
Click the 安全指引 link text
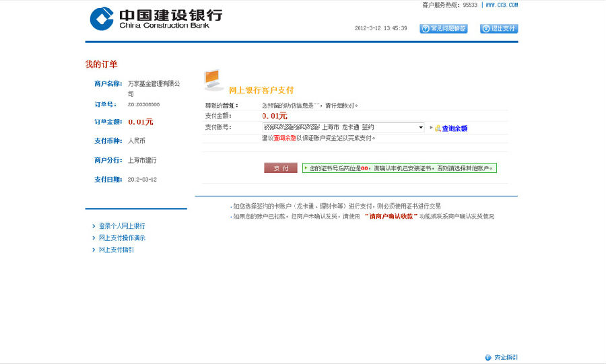[506, 357]
